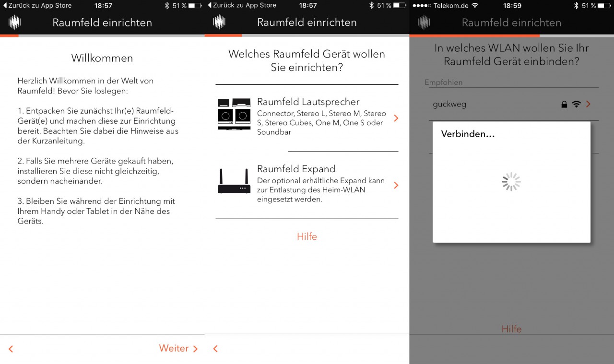Tap Weiter to continue setup

(178, 349)
